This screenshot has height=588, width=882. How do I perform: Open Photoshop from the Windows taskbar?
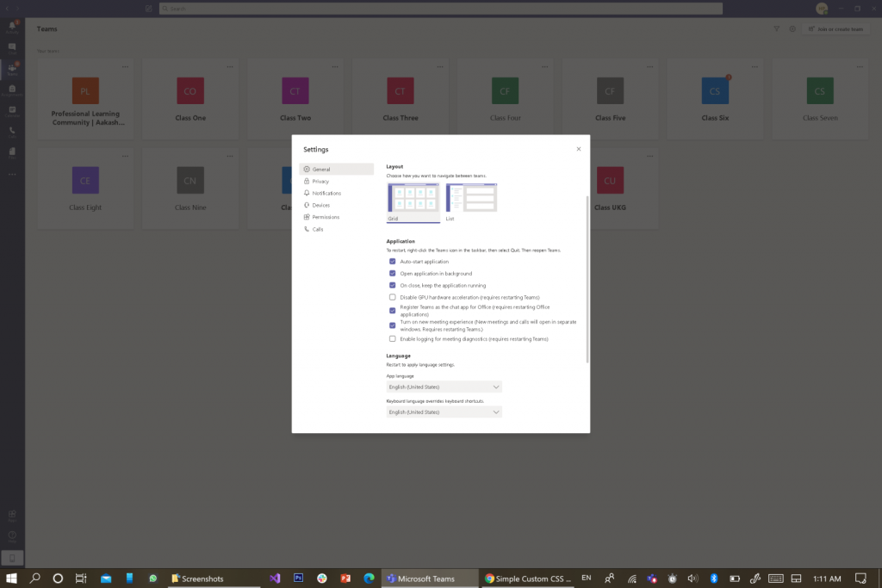[x=298, y=579]
